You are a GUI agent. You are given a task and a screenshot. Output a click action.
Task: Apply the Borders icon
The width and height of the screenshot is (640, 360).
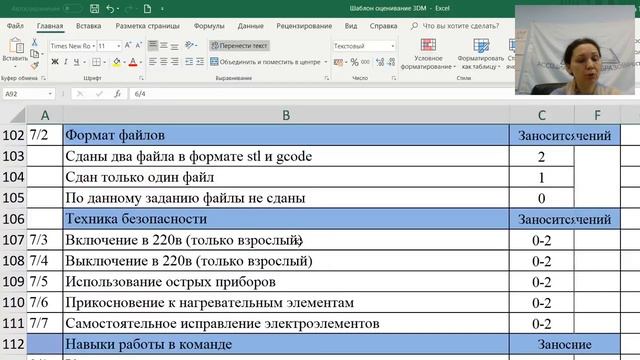96,62
